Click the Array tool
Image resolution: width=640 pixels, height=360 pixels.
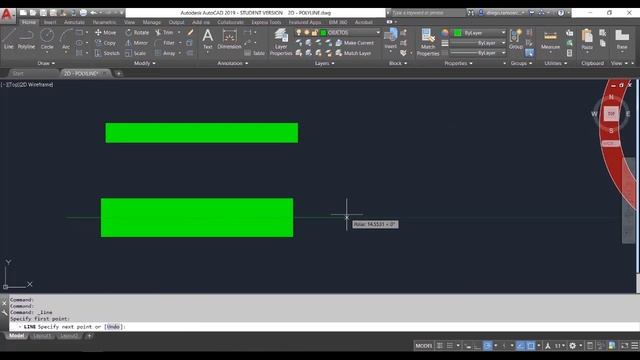point(165,53)
